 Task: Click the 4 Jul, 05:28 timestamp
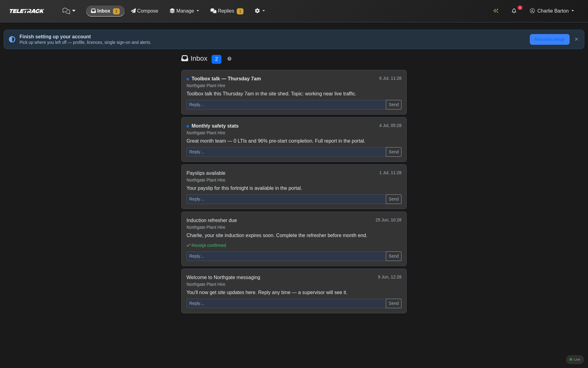pos(390,126)
